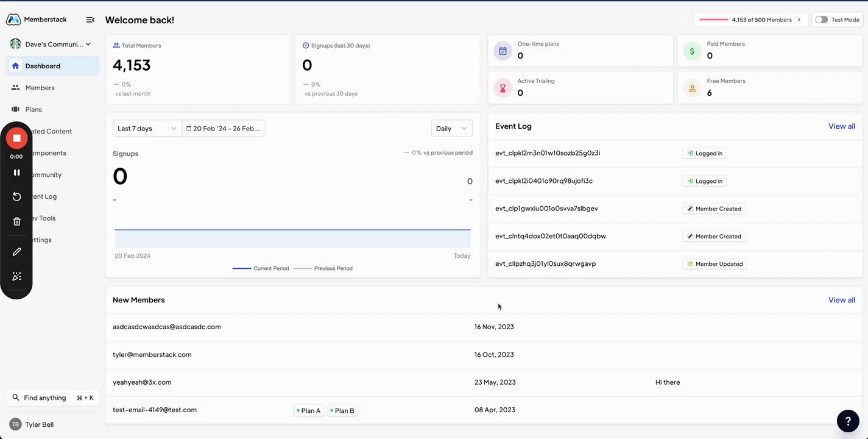The width and height of the screenshot is (868, 439).
Task: Open the help question mark button
Action: click(x=848, y=421)
